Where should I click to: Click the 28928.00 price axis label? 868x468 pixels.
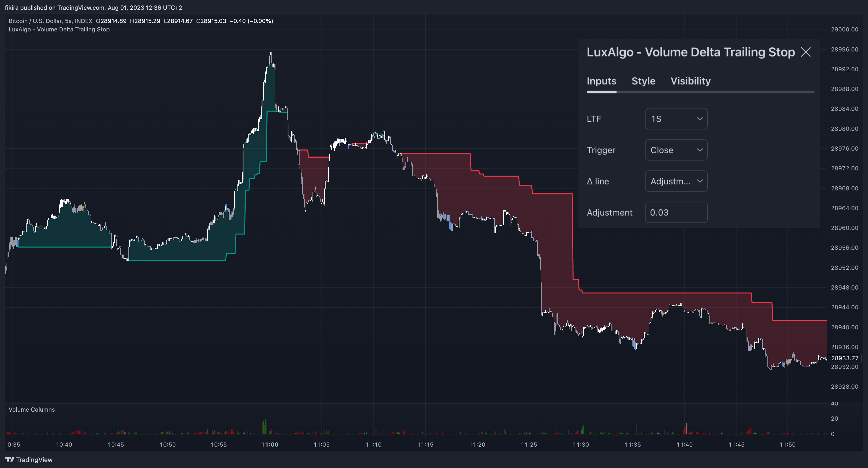[x=844, y=386]
